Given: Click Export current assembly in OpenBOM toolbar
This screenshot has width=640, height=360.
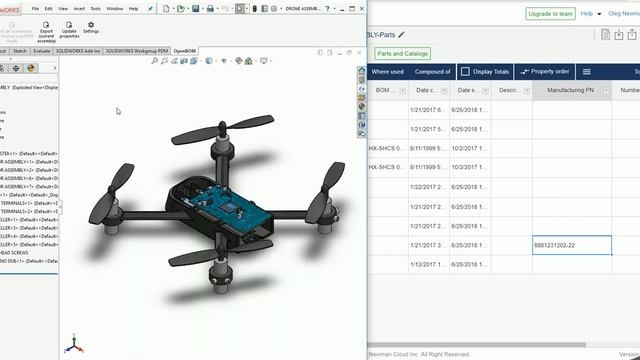Looking at the screenshot, I should pos(46,32).
